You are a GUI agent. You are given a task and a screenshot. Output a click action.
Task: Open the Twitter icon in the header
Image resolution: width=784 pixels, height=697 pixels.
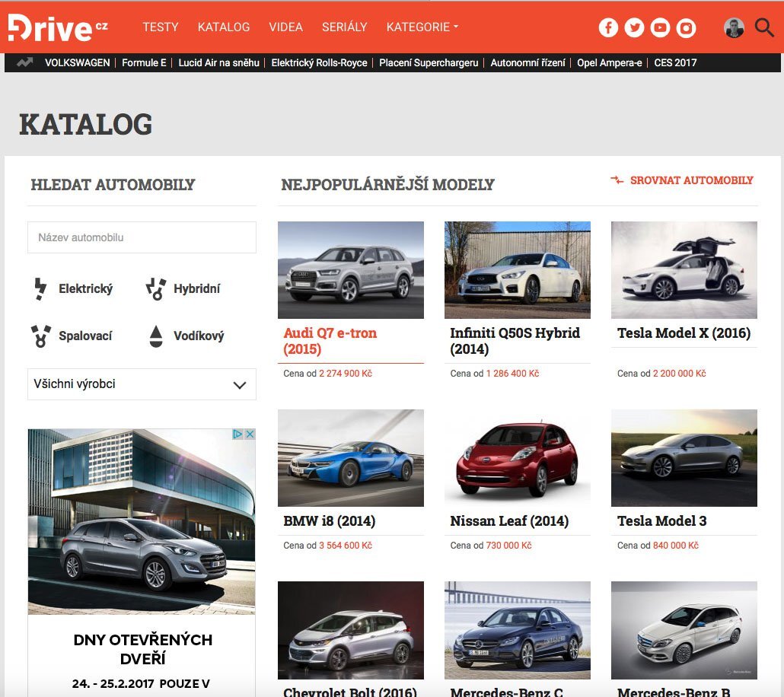click(634, 27)
